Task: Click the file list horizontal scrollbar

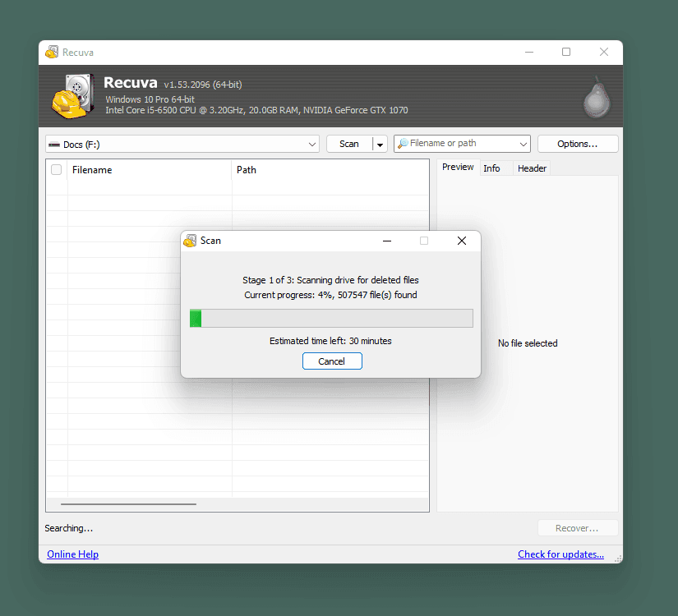Action: coord(128,504)
